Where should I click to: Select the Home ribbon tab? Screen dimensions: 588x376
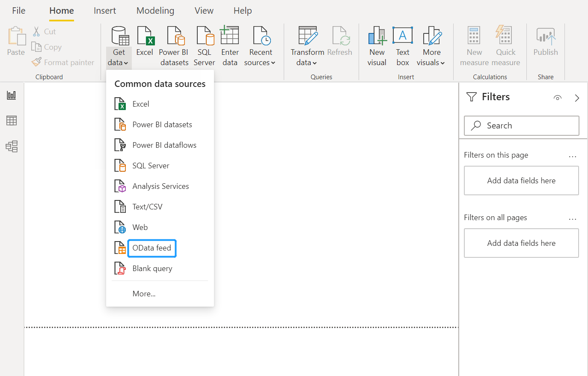pos(62,11)
